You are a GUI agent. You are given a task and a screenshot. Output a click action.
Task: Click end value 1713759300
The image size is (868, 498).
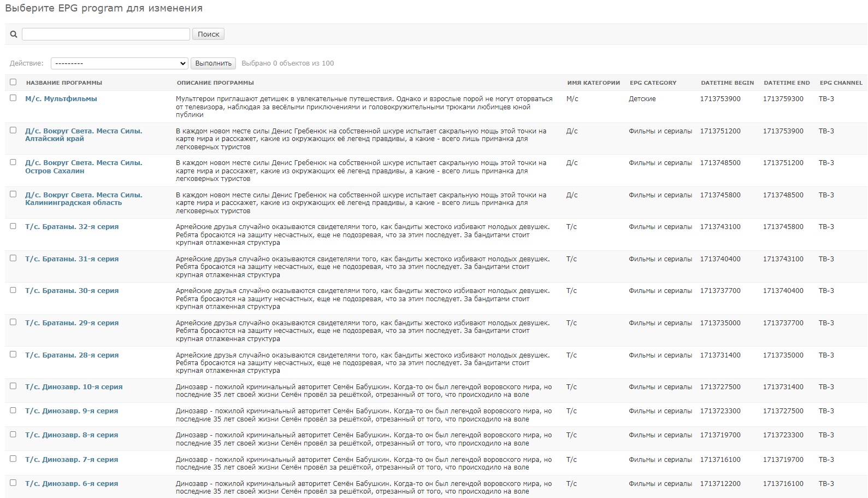tap(783, 99)
